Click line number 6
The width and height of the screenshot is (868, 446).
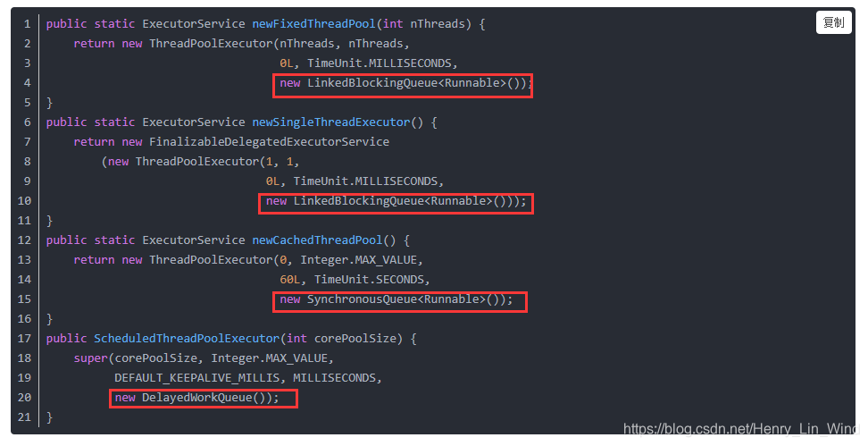click(27, 122)
